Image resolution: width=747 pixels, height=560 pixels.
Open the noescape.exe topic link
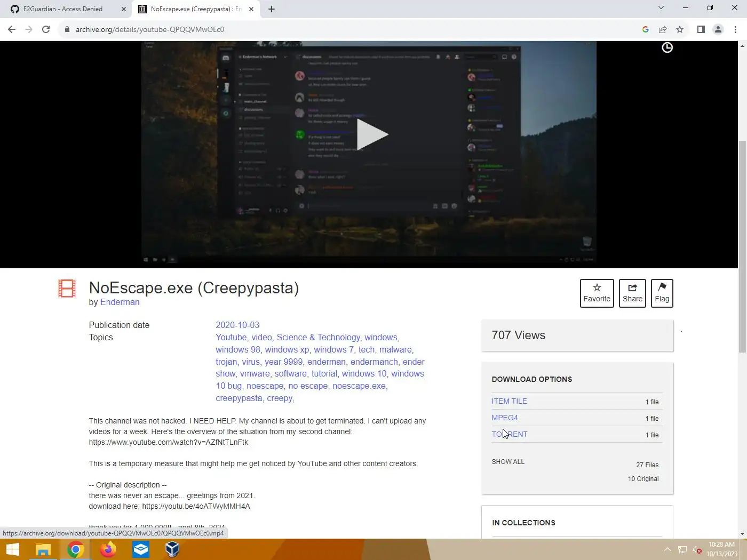(359, 386)
